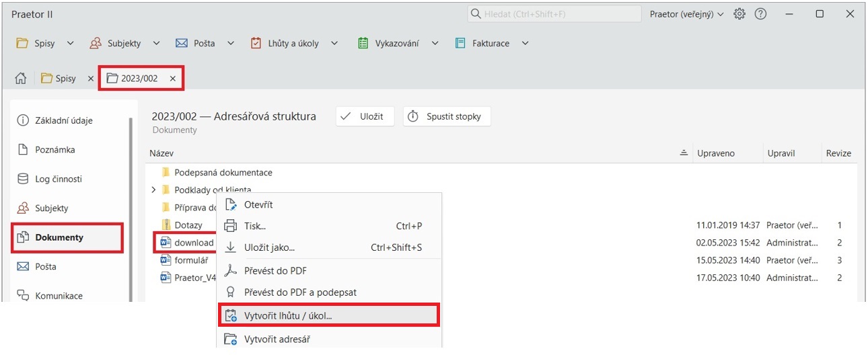Expand Lhůty a úkoly dropdown arrow
The height and width of the screenshot is (355, 868).
(x=334, y=43)
